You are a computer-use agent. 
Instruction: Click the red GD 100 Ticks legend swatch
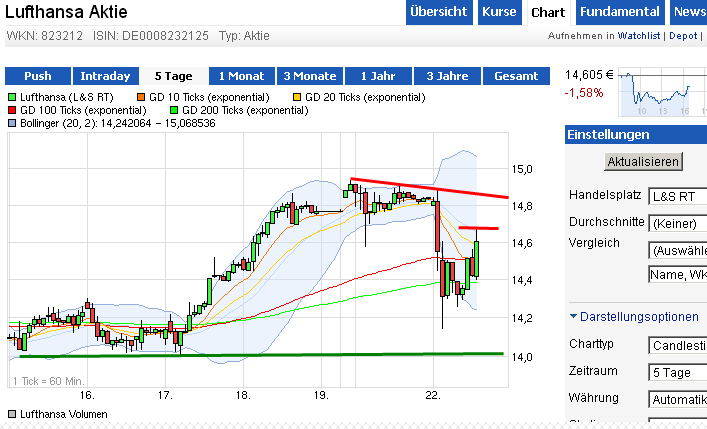coord(12,111)
